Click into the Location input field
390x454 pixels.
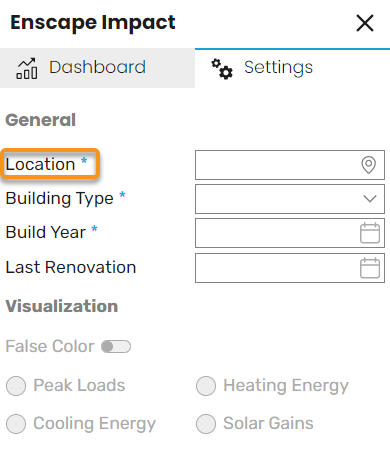tap(290, 165)
